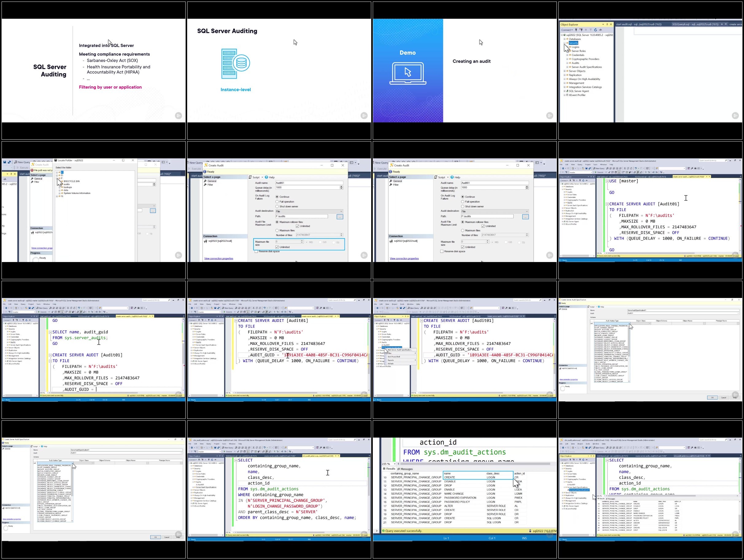Click pin icon on the SQLQuery6.sql tab
The image size is (744, 560).
pyautogui.click(x=722, y=24)
